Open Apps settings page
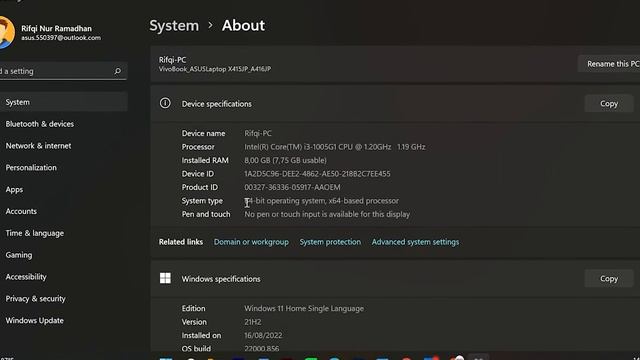The image size is (640, 360). (x=14, y=189)
